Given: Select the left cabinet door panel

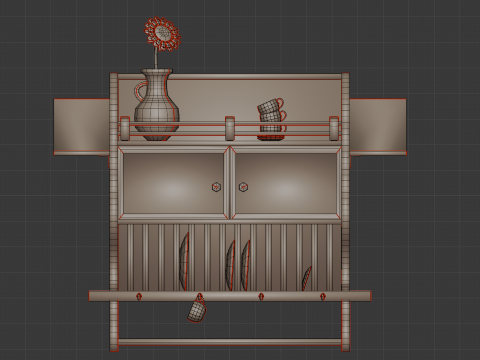Looking at the screenshot, I should point(173,183).
